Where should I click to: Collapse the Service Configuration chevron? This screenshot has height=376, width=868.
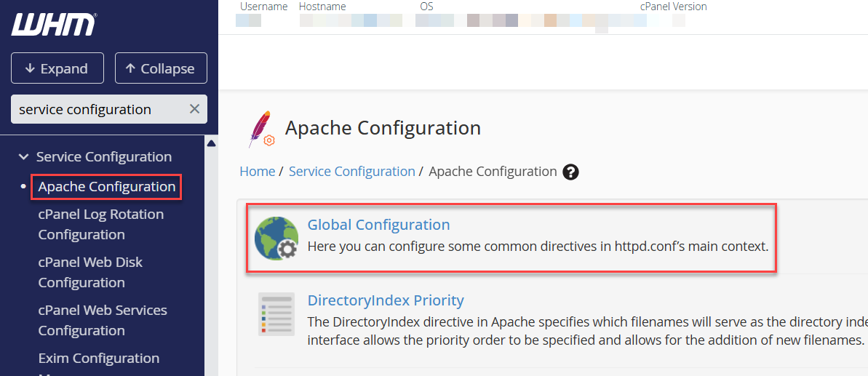click(x=23, y=157)
